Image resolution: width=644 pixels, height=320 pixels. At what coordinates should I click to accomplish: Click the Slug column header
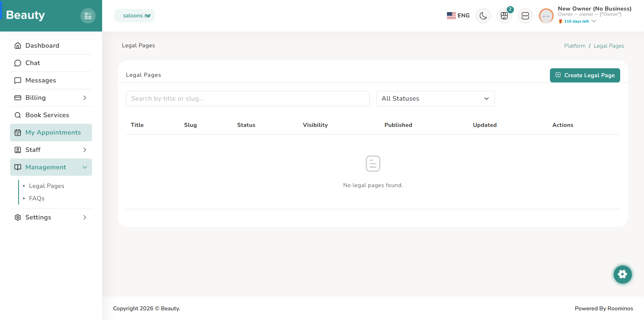(x=191, y=125)
